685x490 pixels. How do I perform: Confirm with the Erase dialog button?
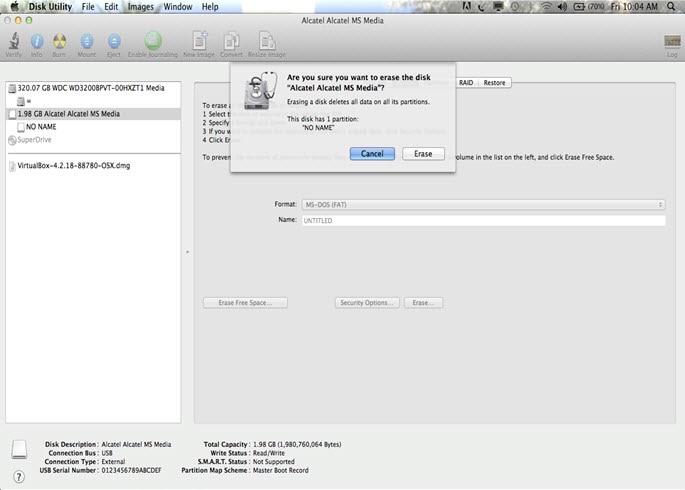tap(423, 154)
